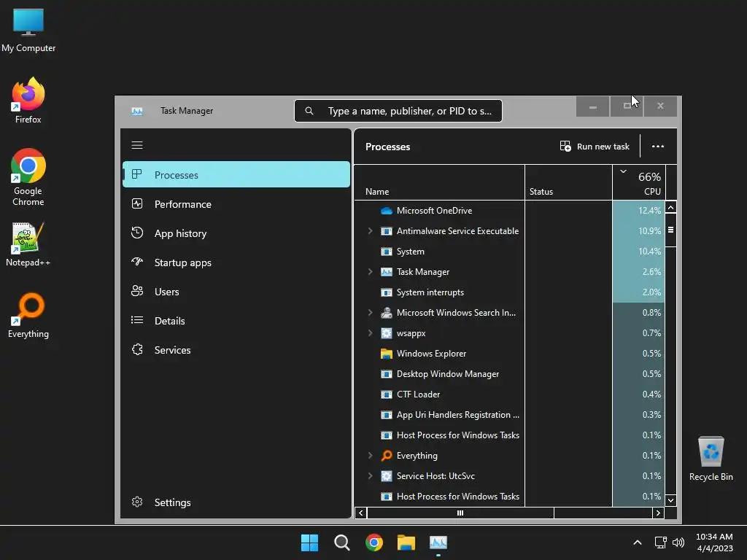Viewport: 747px width, 560px height.
Task: Click the horizontal scrollbar left arrow
Action: tap(361, 513)
